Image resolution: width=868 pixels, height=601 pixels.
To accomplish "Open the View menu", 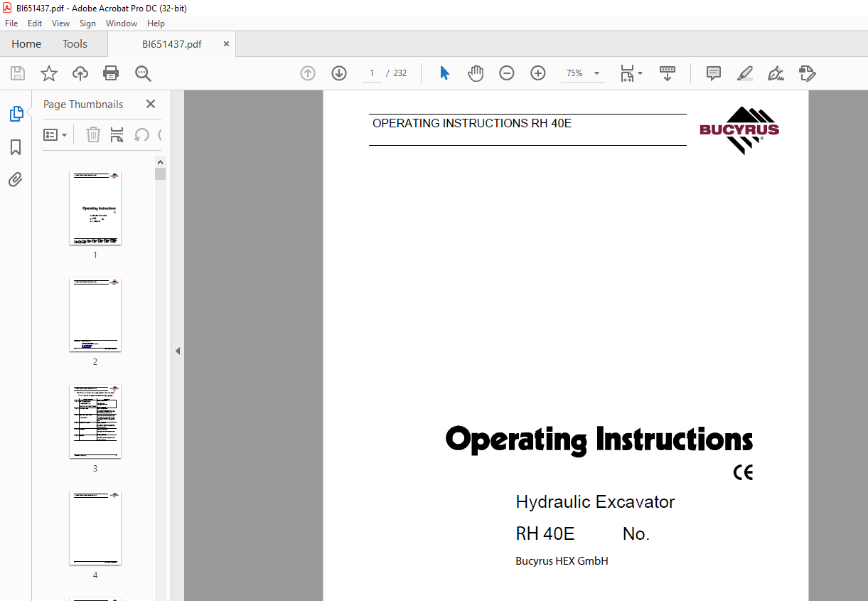I will pyautogui.click(x=60, y=23).
